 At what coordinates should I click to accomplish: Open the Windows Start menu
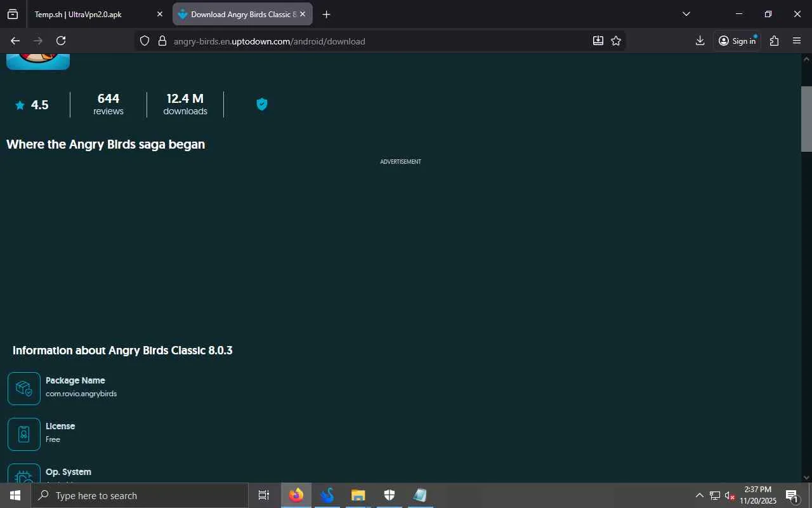pyautogui.click(x=15, y=495)
